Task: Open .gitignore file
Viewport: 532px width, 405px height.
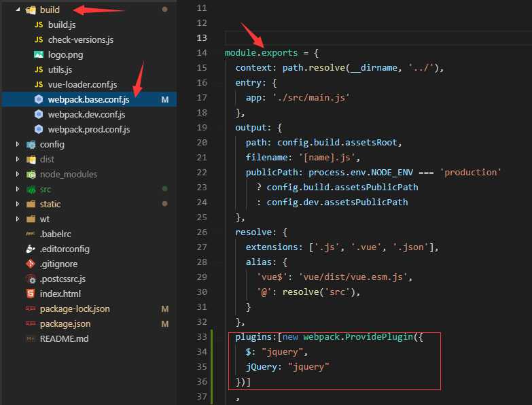Action: [58, 264]
